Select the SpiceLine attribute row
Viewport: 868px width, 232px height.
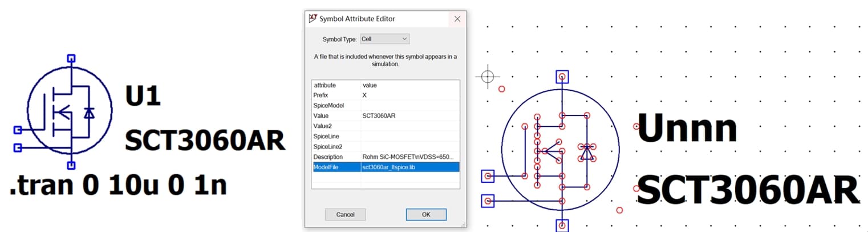[x=386, y=136]
